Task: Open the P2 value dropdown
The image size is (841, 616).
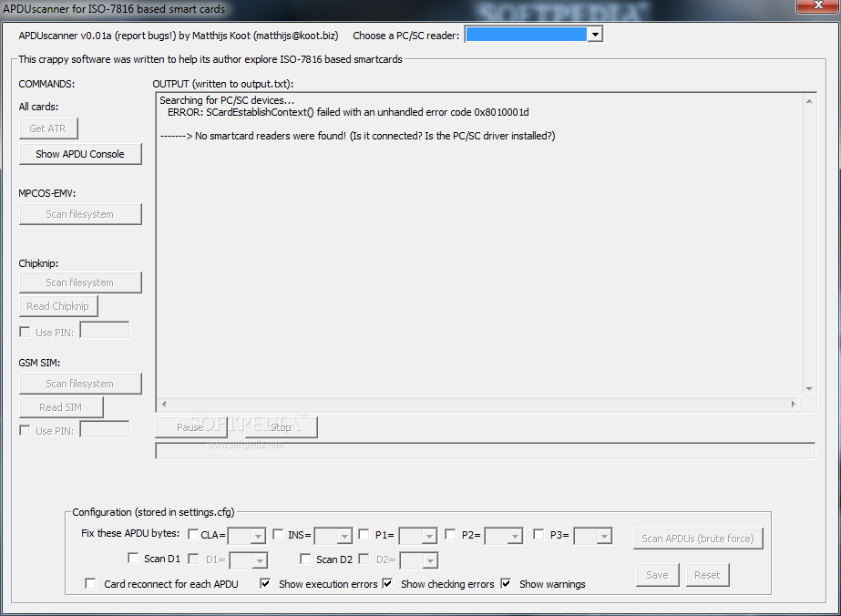Action: tap(515, 536)
